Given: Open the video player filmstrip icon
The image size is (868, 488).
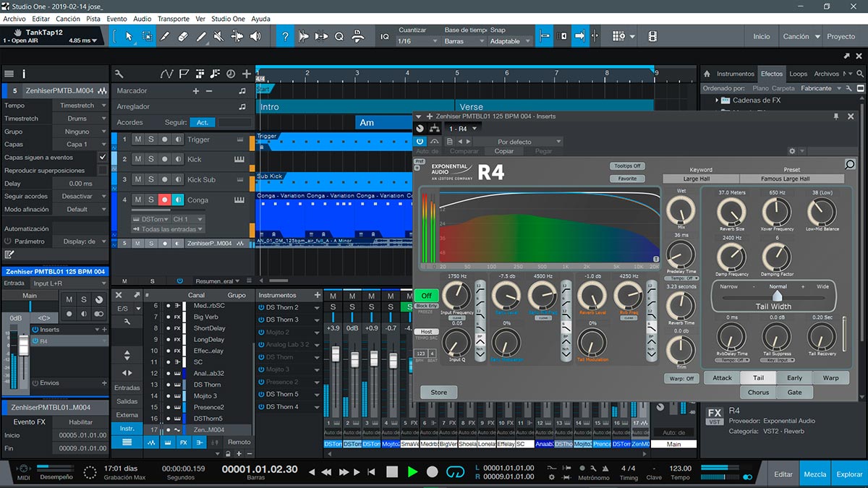Looking at the screenshot, I should point(652,36).
